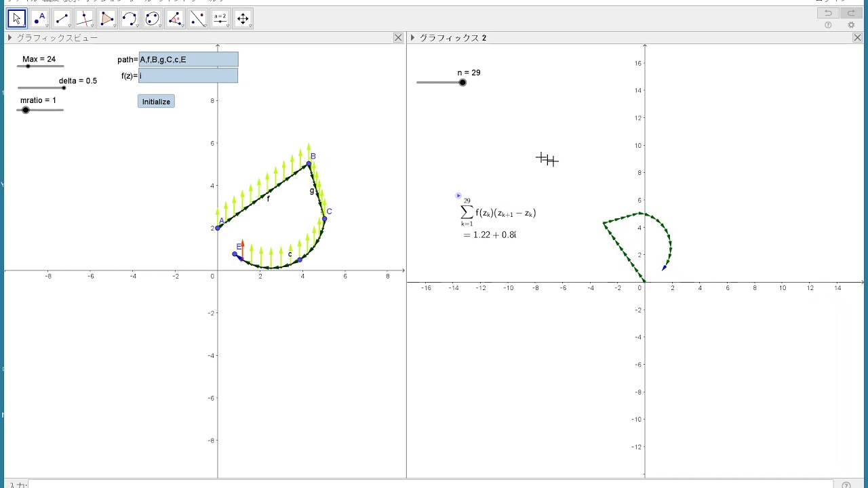This screenshot has width=868, height=488.
Task: Click the f(z) input field
Action: pyautogui.click(x=189, y=76)
